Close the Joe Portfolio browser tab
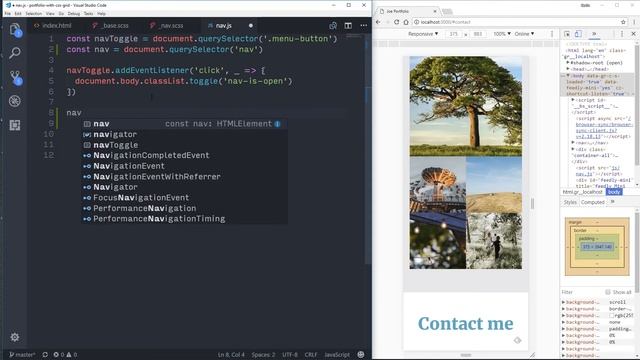640x360 pixels. pyautogui.click(x=435, y=11)
